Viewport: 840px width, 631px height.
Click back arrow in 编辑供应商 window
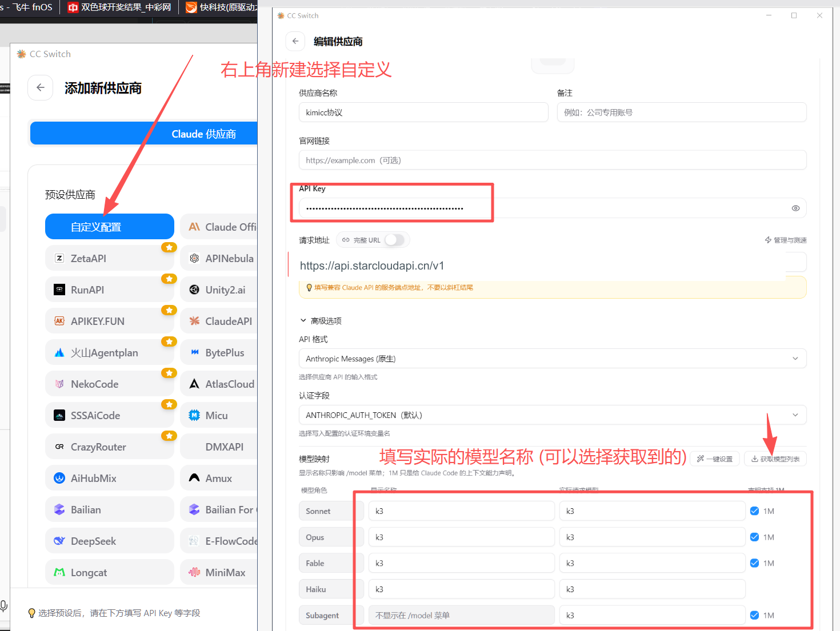click(x=295, y=41)
